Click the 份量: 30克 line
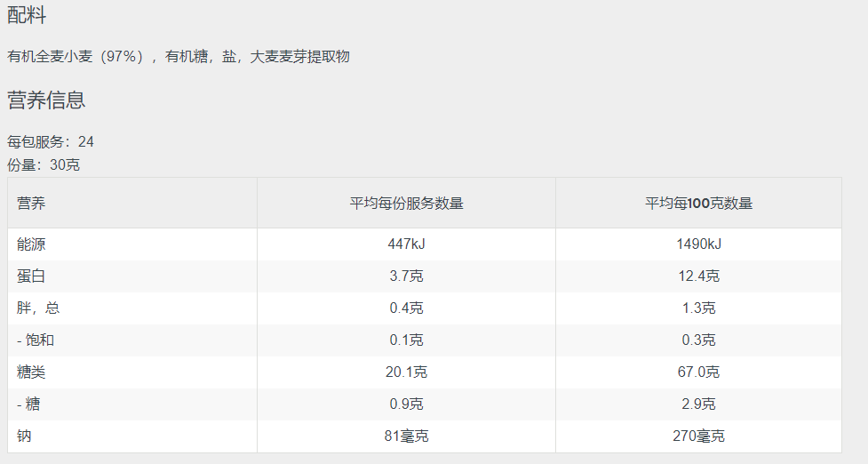The height and width of the screenshot is (464, 868). (x=44, y=165)
